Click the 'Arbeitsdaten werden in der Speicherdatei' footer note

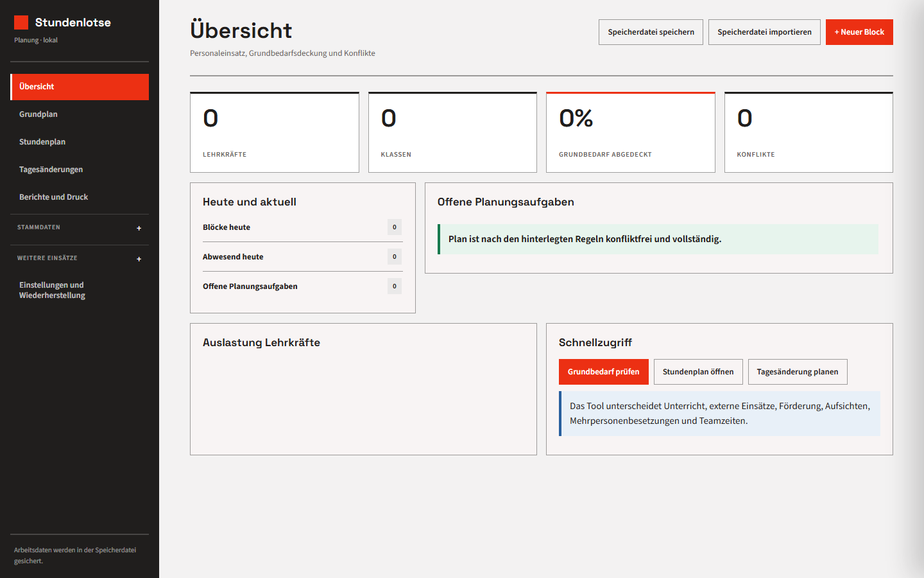[75, 556]
